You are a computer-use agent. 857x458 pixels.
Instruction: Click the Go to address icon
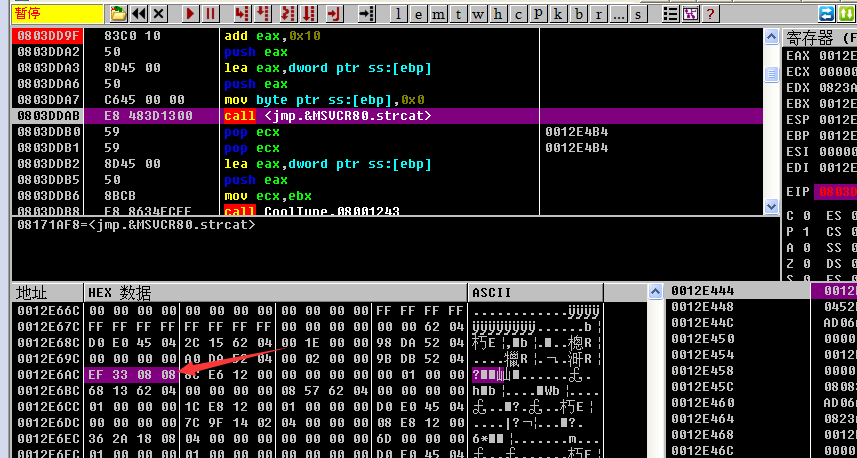tap(367, 14)
